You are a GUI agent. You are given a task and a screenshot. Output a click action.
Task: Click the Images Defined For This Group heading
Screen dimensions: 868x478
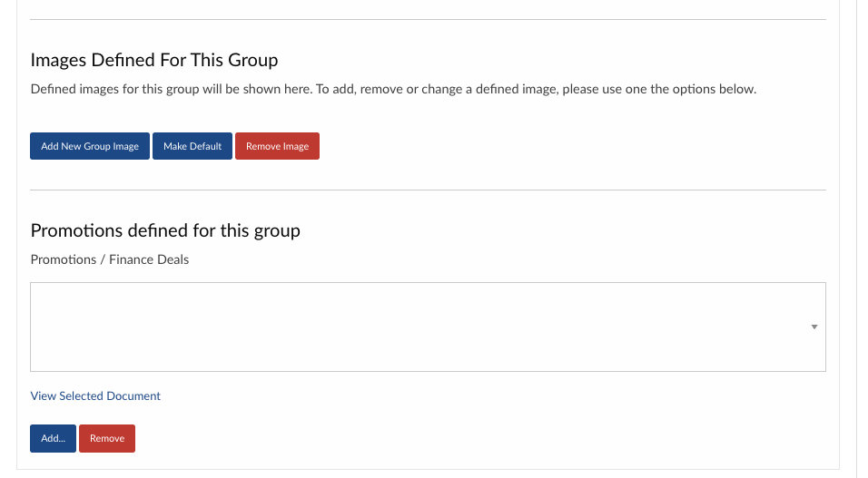click(154, 60)
